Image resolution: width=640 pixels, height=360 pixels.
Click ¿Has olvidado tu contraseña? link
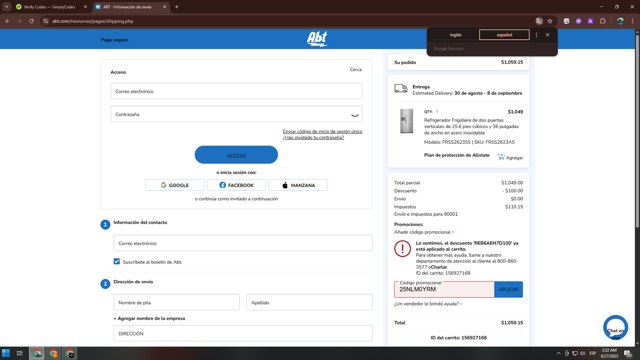313,138
